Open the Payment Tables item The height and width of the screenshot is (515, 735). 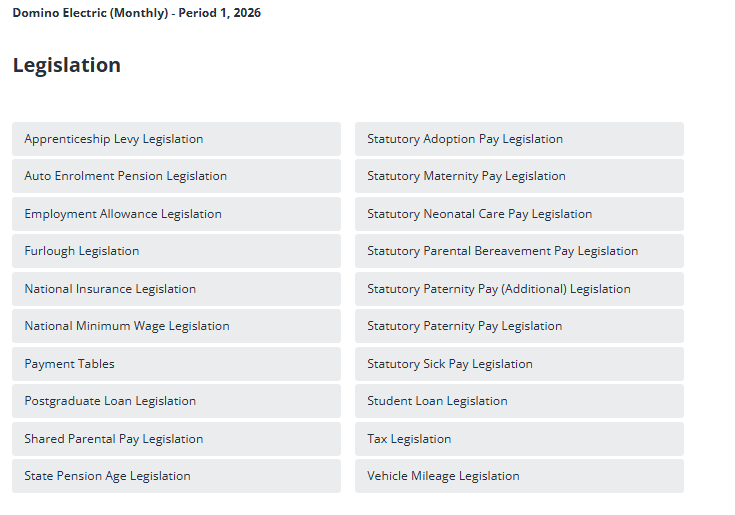70,364
